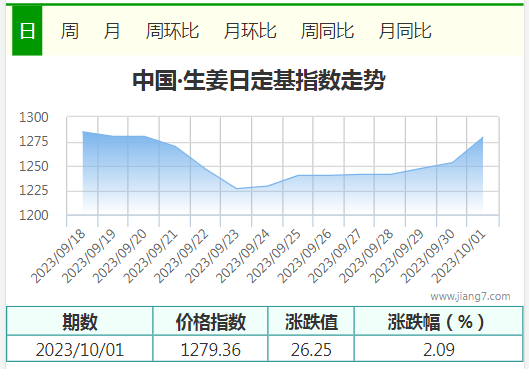The width and height of the screenshot is (529, 369).
Task: Click the 2023/09/18 axis label
Action: [59, 257]
